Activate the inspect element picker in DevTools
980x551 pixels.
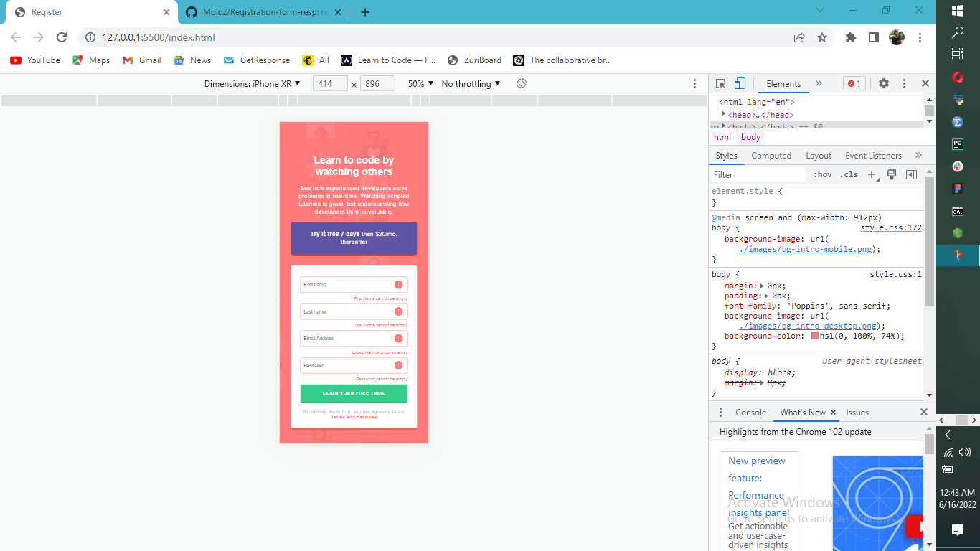click(721, 84)
